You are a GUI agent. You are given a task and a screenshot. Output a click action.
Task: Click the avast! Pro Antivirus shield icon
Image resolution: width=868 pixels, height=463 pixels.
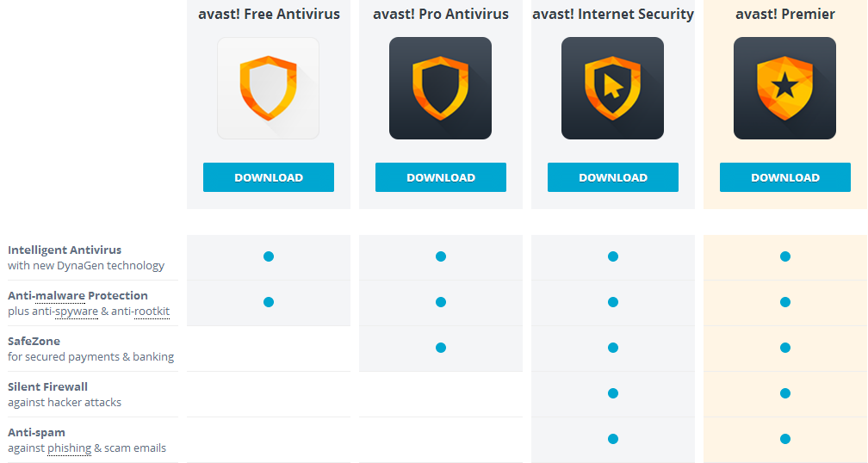point(440,88)
